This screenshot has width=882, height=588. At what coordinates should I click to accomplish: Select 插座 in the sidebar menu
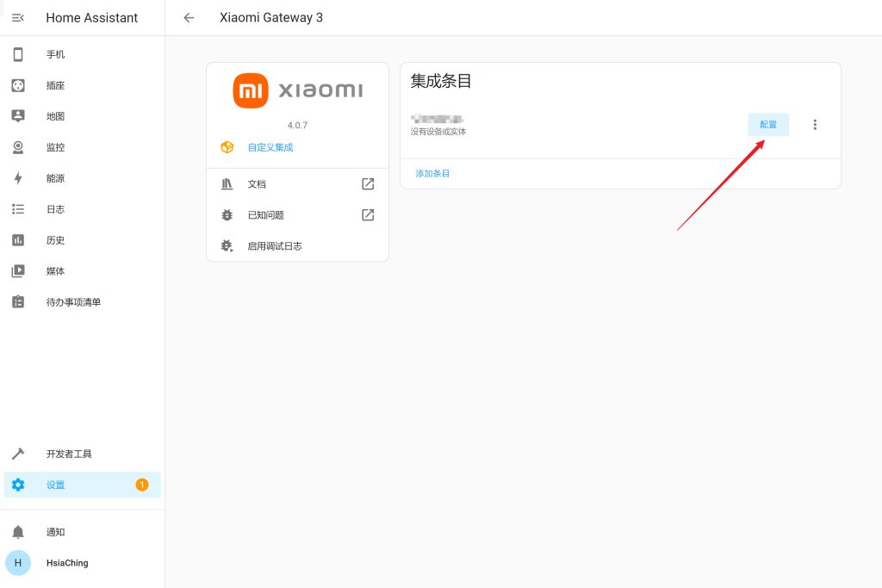[x=83, y=85]
